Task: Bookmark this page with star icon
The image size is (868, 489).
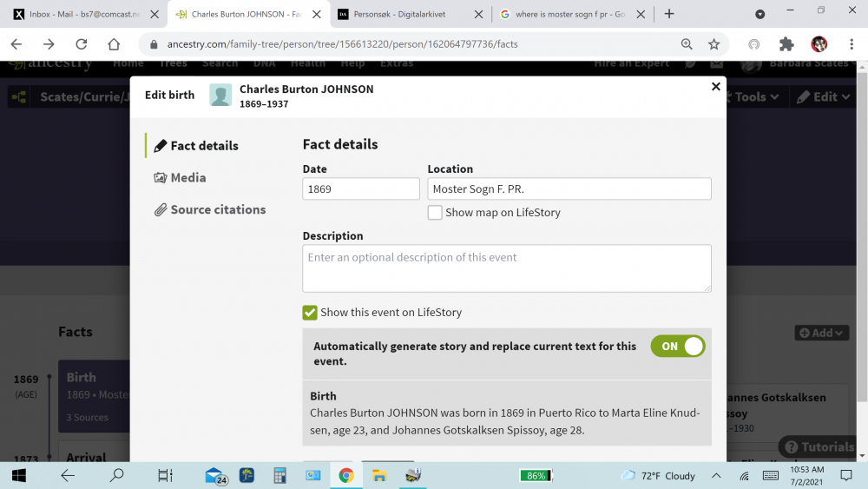Action: [713, 44]
